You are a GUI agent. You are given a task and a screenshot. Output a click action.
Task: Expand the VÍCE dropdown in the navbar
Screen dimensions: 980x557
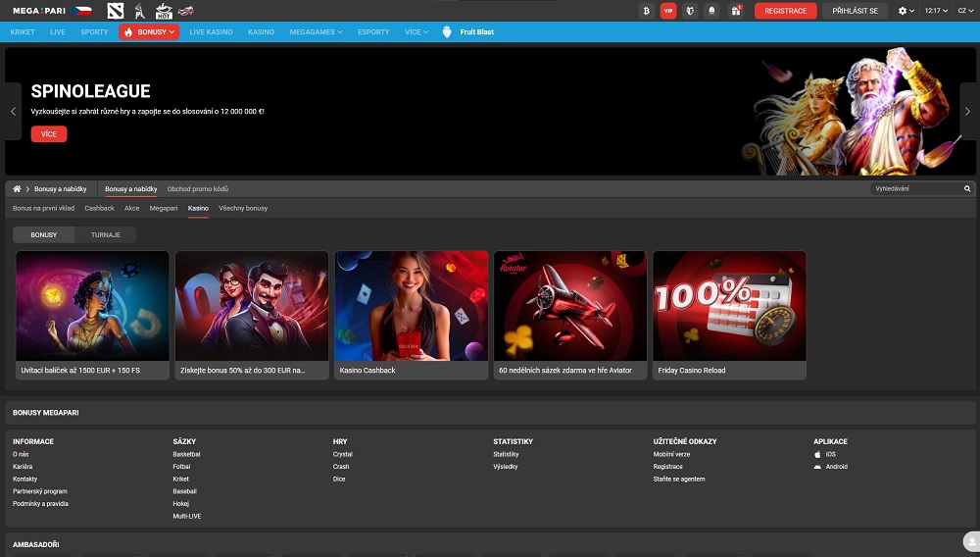416,32
